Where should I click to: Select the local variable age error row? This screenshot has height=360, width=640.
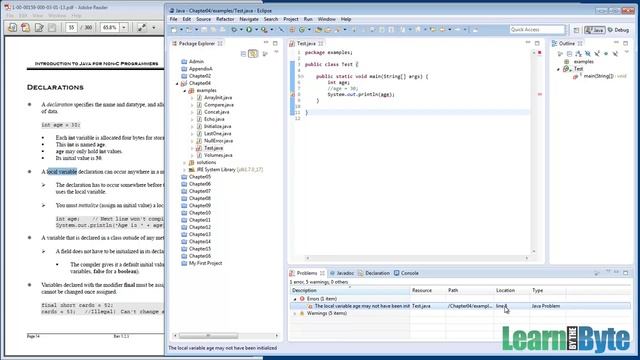460,306
